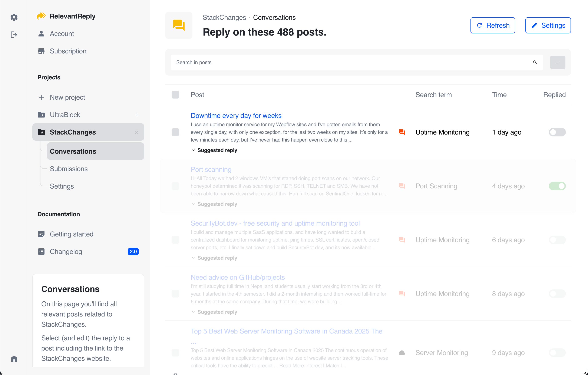Collapse StackChanges with its x icon
This screenshot has height=375, width=588.
tap(136, 132)
